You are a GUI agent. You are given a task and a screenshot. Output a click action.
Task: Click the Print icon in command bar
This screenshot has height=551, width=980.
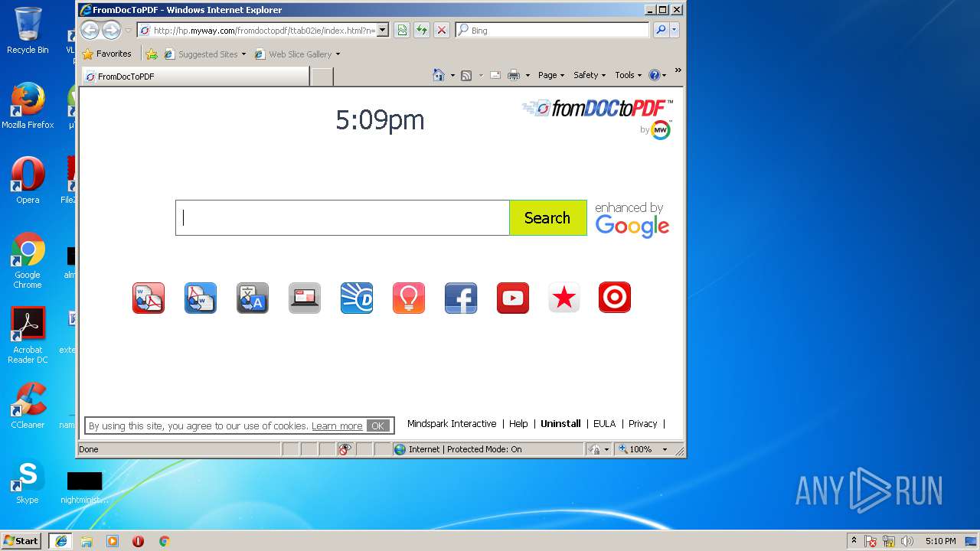pos(514,75)
